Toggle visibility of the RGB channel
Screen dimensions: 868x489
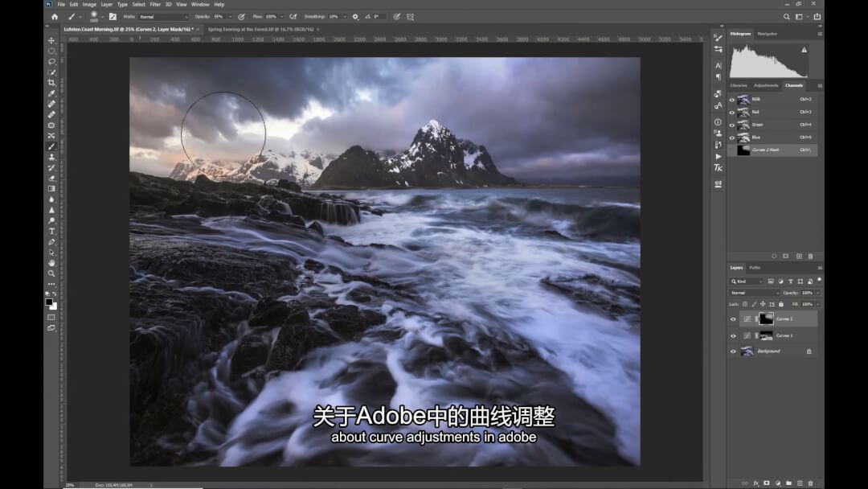pos(732,100)
